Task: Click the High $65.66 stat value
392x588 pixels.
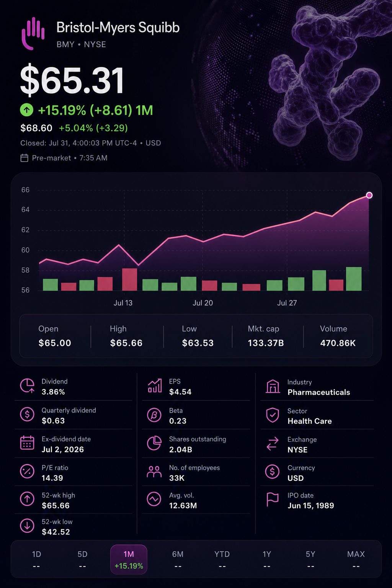Action: 126,343
